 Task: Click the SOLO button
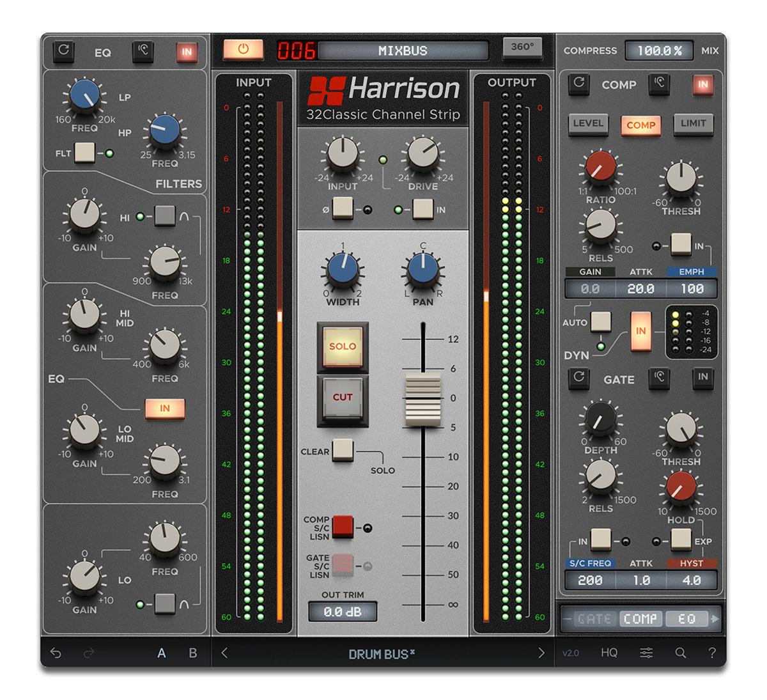tap(343, 346)
